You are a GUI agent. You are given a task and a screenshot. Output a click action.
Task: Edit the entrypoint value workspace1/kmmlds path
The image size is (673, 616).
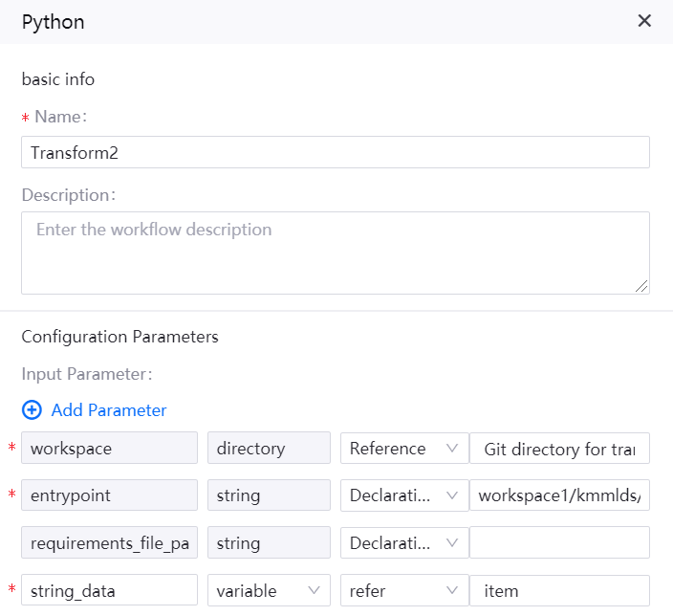[x=560, y=495]
